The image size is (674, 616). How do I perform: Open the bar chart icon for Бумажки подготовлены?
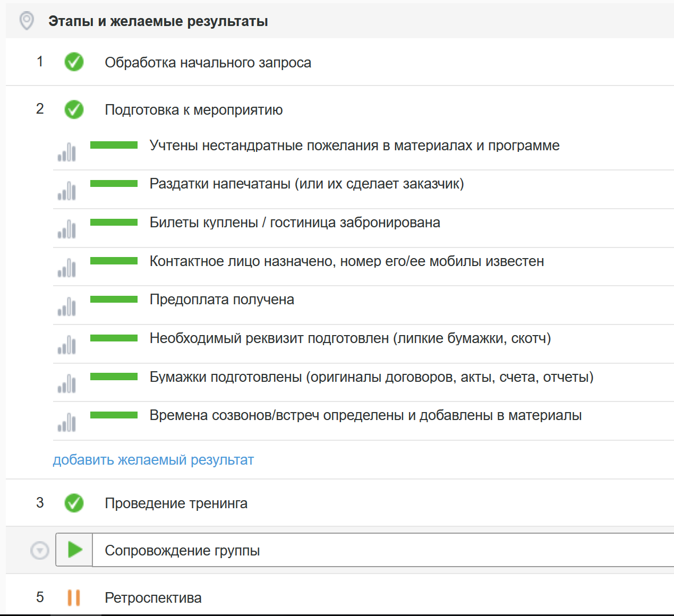pos(67,383)
